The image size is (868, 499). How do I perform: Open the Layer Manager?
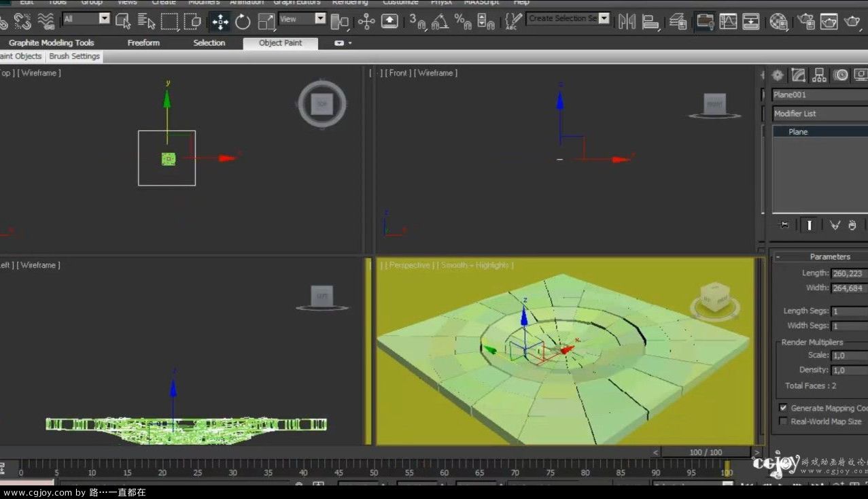pyautogui.click(x=678, y=21)
